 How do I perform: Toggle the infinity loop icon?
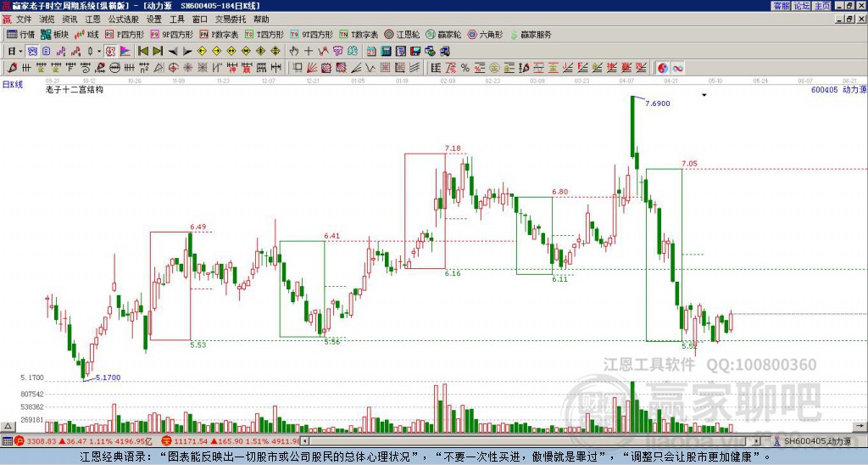point(677,68)
